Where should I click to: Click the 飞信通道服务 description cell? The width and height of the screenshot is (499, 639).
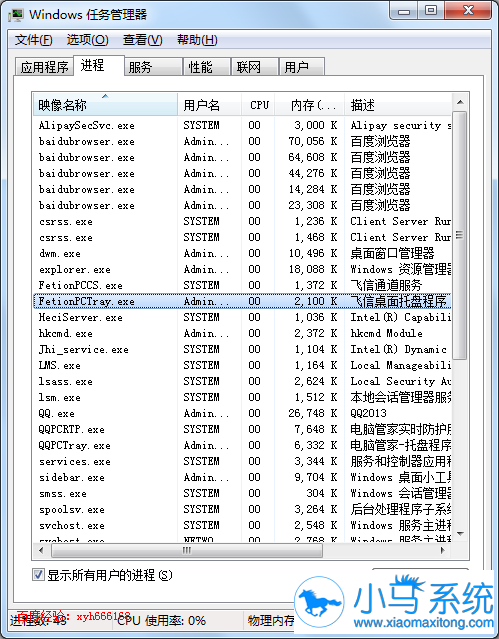pyautogui.click(x=386, y=285)
